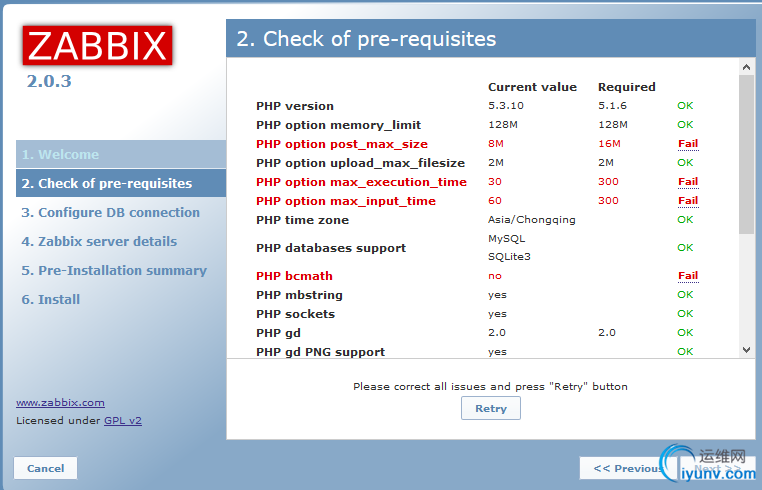
Task: Click OK status for PHP version
Action: pyautogui.click(x=685, y=105)
